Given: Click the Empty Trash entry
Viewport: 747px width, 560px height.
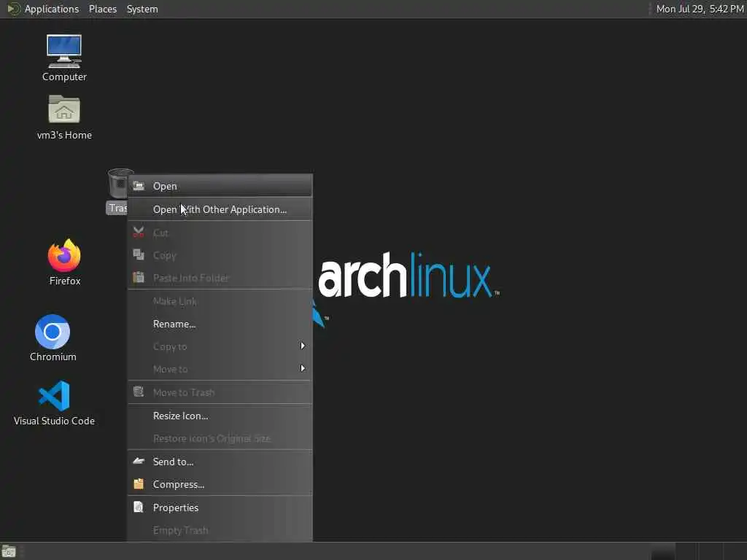Looking at the screenshot, I should [x=220, y=531].
